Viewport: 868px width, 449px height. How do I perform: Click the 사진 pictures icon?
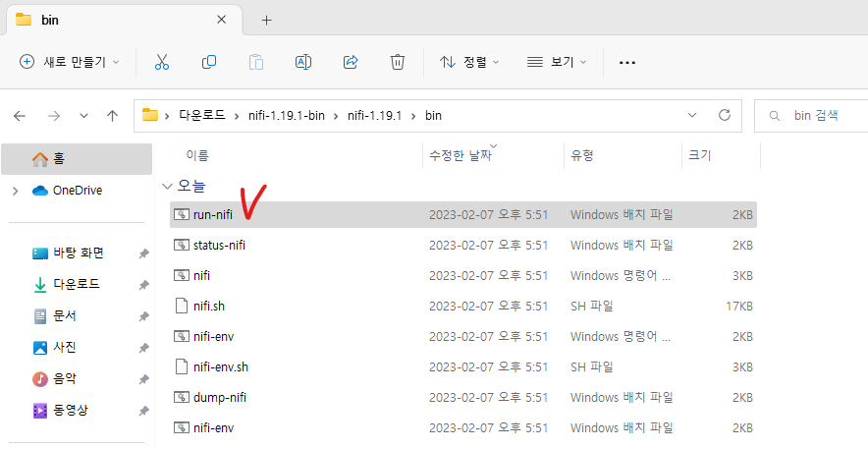tap(40, 348)
